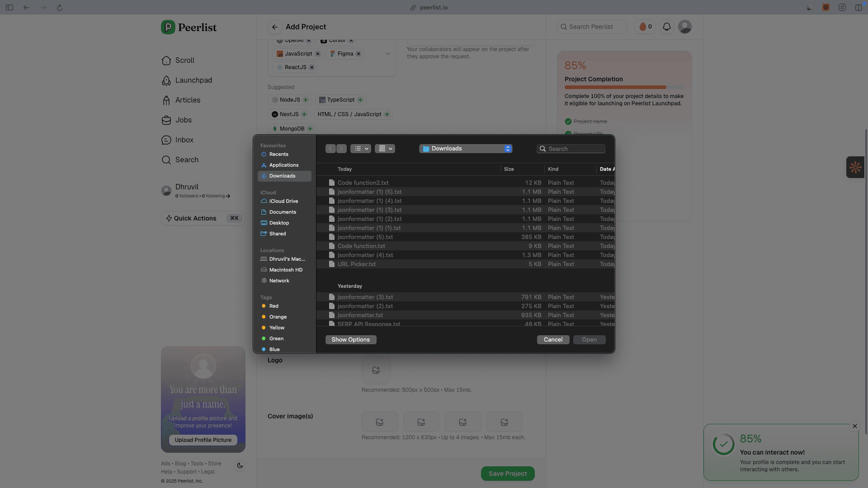The height and width of the screenshot is (488, 868).
Task: Remove the ReactJS tag with its x
Action: tap(312, 67)
